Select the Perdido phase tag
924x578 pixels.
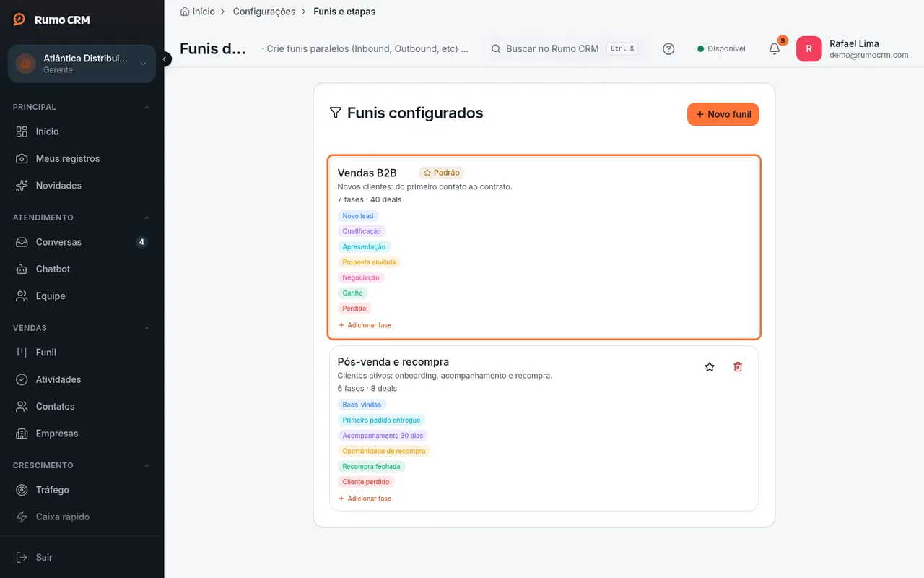(x=354, y=309)
